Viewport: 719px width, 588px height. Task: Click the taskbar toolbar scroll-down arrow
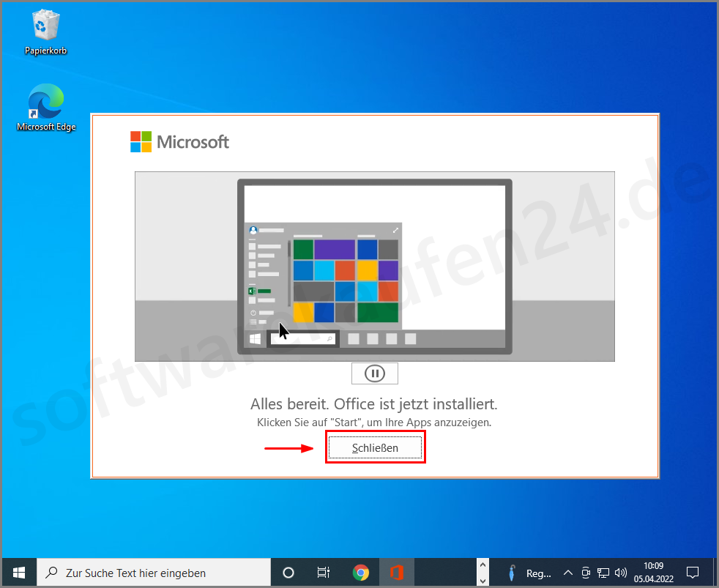(483, 580)
